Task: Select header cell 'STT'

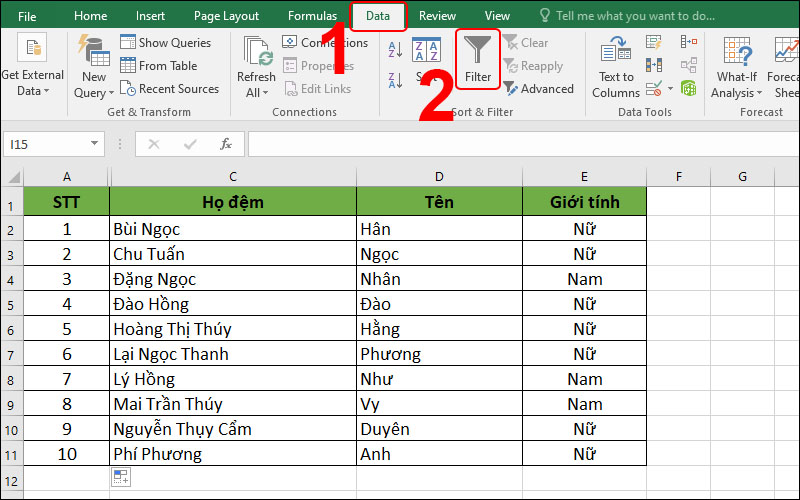Action: pos(66,202)
